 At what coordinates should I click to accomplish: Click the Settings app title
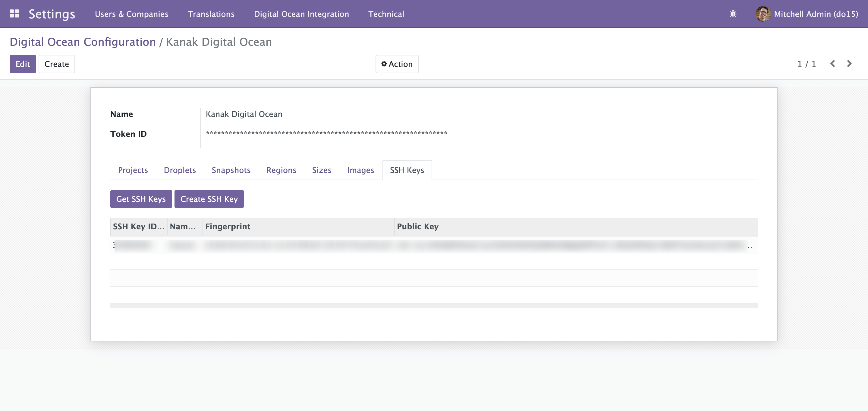point(52,14)
